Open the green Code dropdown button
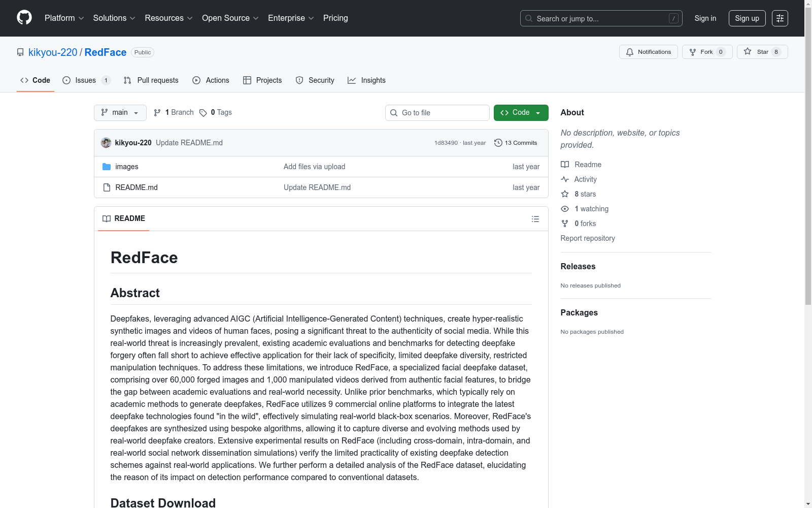The width and height of the screenshot is (812, 508). (521, 113)
